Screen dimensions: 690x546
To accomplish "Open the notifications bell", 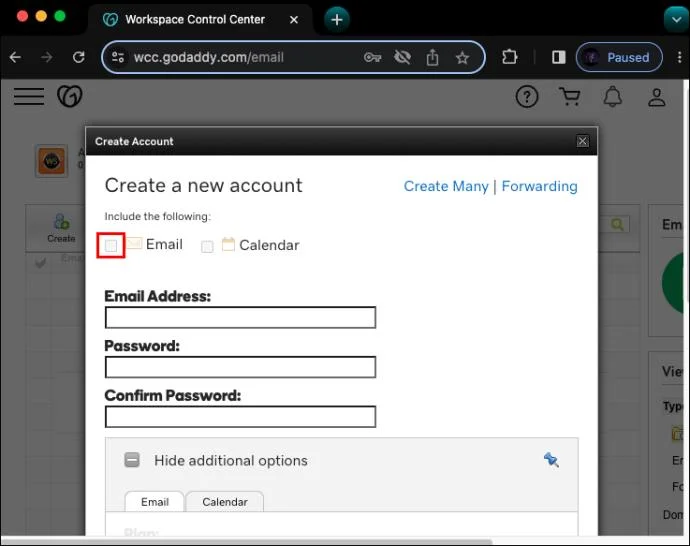I will [x=613, y=97].
